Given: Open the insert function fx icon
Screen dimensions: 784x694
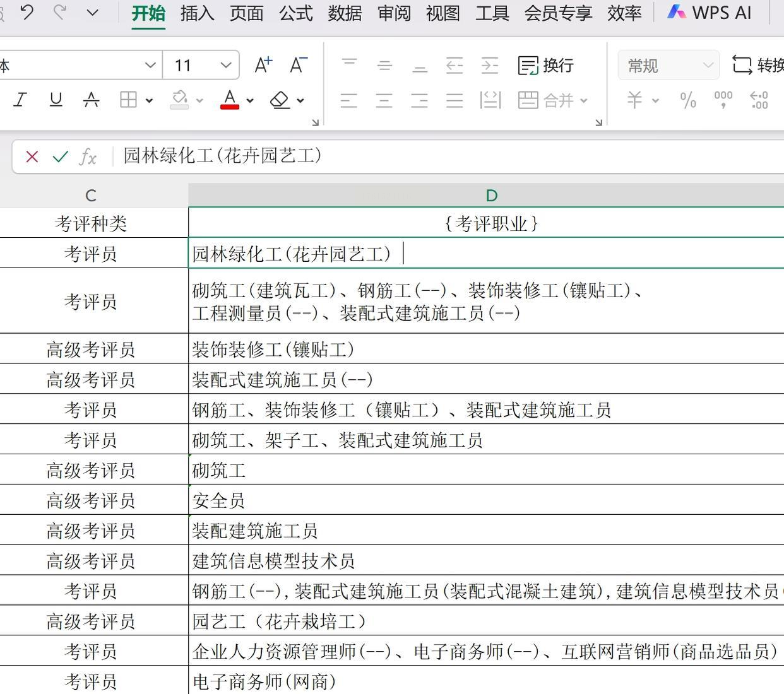Looking at the screenshot, I should (88, 156).
